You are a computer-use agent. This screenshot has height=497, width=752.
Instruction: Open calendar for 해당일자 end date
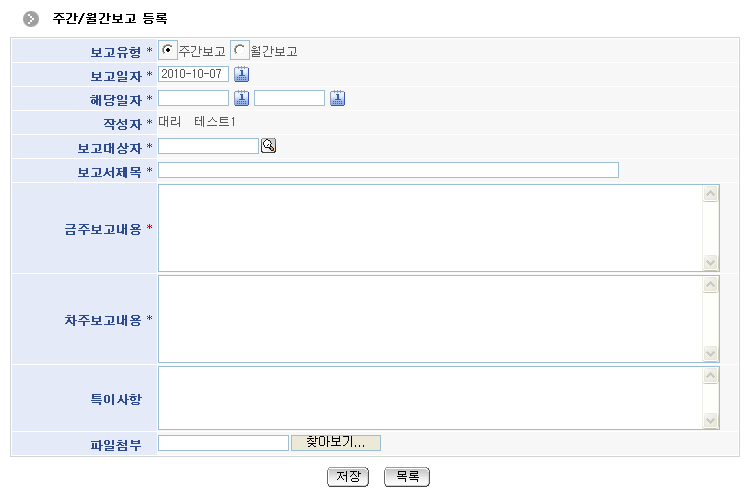pos(337,98)
